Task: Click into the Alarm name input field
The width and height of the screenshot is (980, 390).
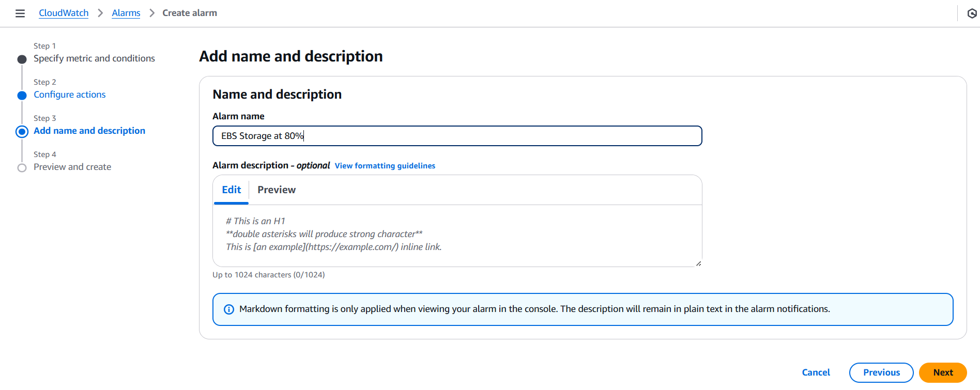Action: coord(457,136)
